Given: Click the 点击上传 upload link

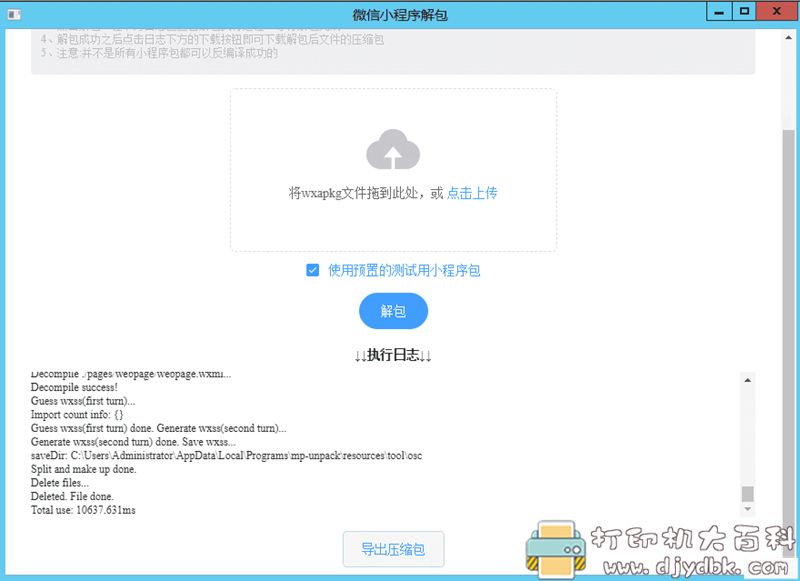Looking at the screenshot, I should (472, 193).
